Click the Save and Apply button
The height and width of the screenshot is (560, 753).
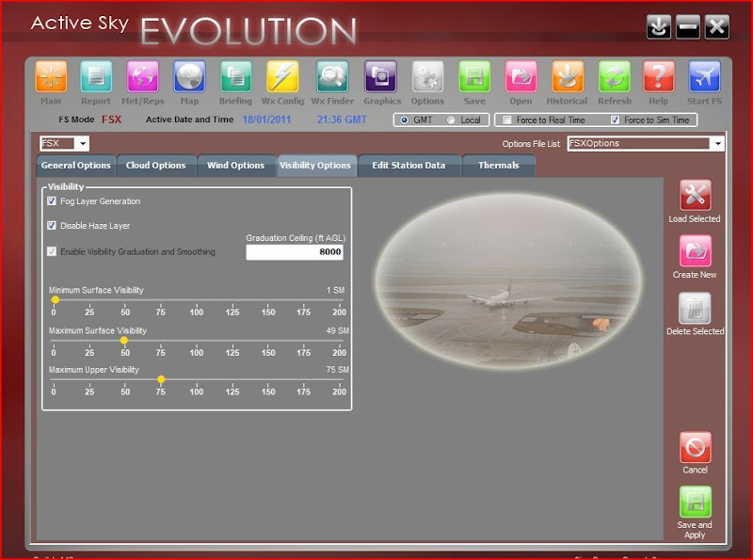pos(695,503)
